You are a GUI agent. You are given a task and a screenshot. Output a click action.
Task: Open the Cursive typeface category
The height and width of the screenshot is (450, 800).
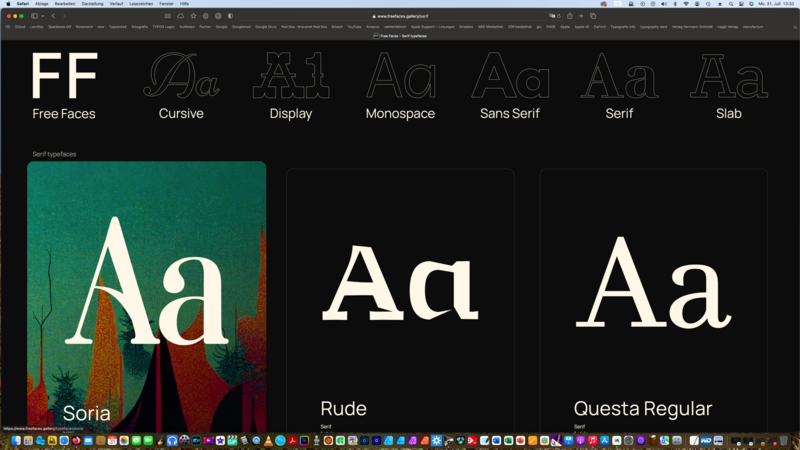[x=181, y=77]
